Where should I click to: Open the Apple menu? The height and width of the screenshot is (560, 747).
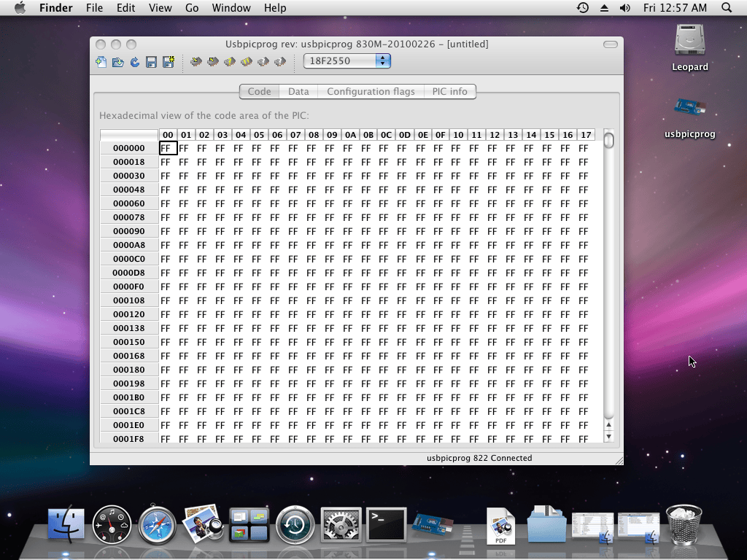tap(20, 7)
